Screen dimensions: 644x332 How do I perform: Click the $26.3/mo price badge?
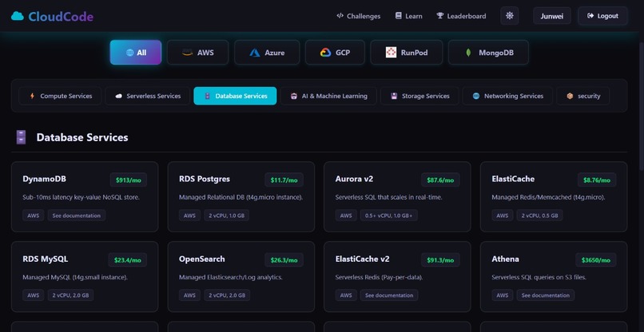[284, 259]
